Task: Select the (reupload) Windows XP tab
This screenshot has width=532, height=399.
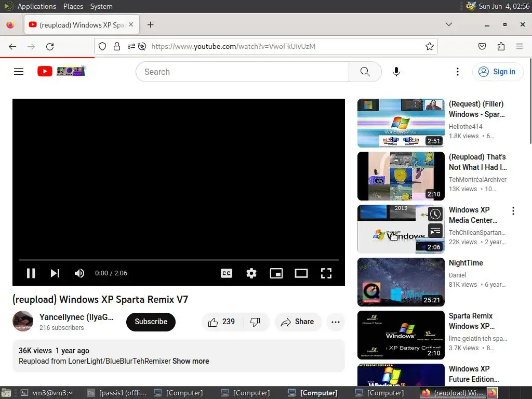Action: point(82,25)
